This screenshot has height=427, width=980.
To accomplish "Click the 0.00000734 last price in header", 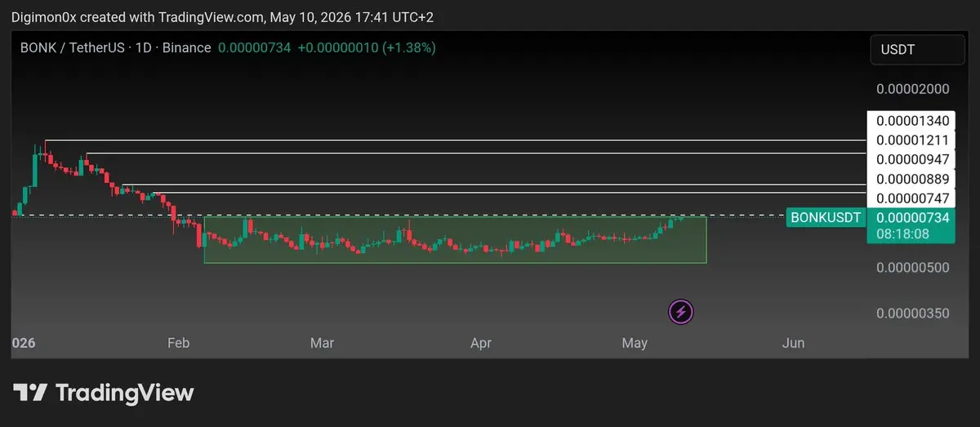I will (253, 48).
